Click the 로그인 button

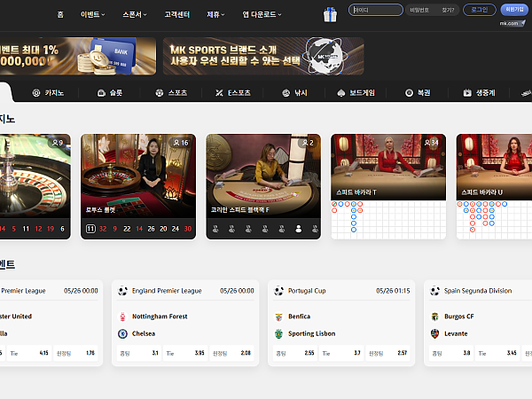(480, 10)
